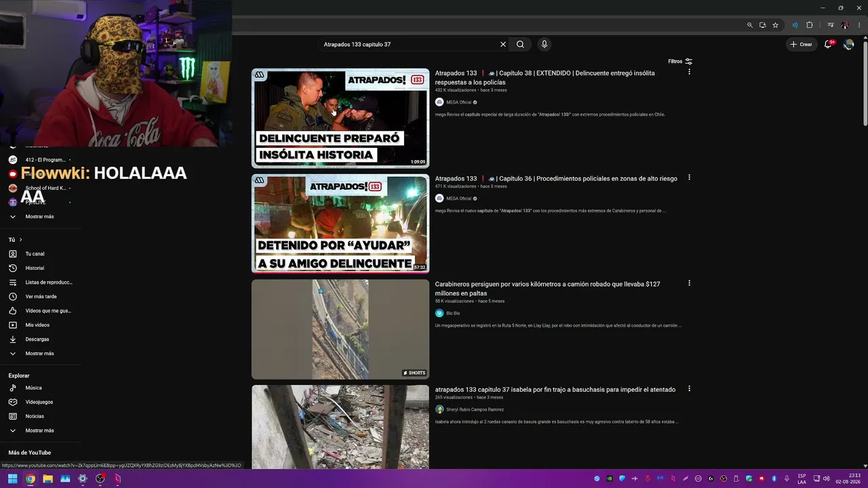
Task: Open File Explorer from the taskbar
Action: tap(47, 479)
